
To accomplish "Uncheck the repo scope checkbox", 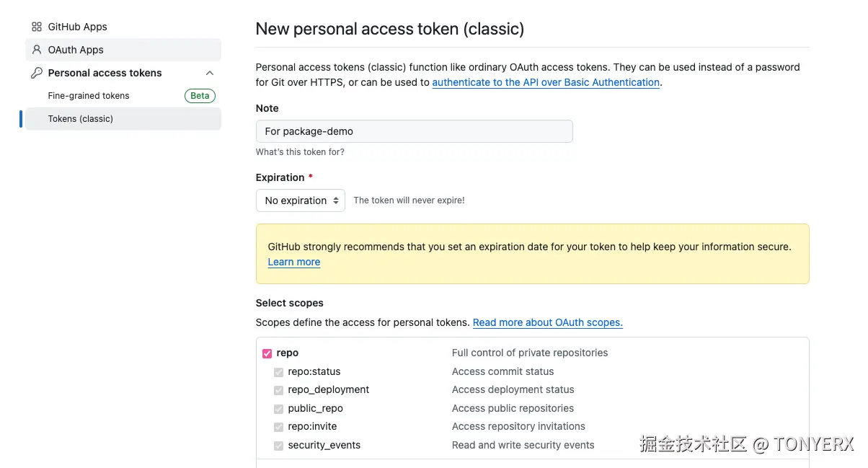I will [267, 353].
